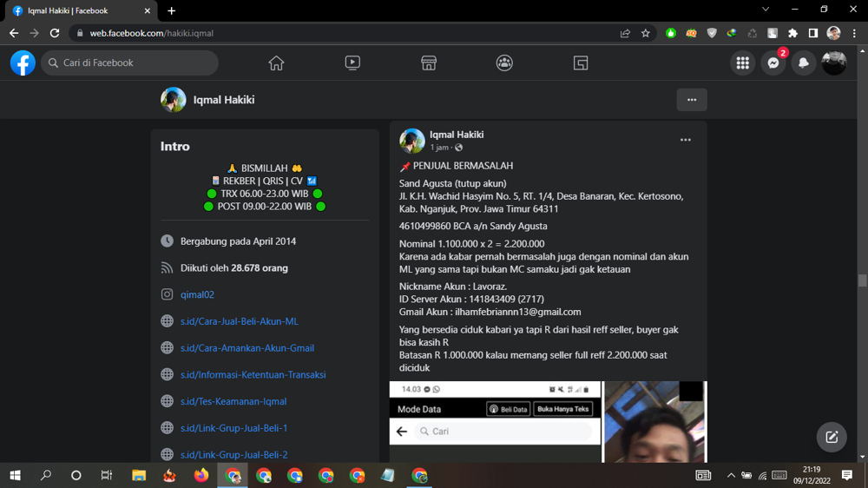Launch Firefox from taskbar

pos(201,475)
